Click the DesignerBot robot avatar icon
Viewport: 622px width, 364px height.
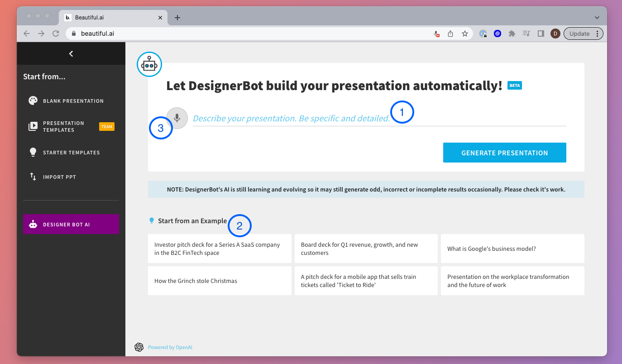(x=149, y=65)
